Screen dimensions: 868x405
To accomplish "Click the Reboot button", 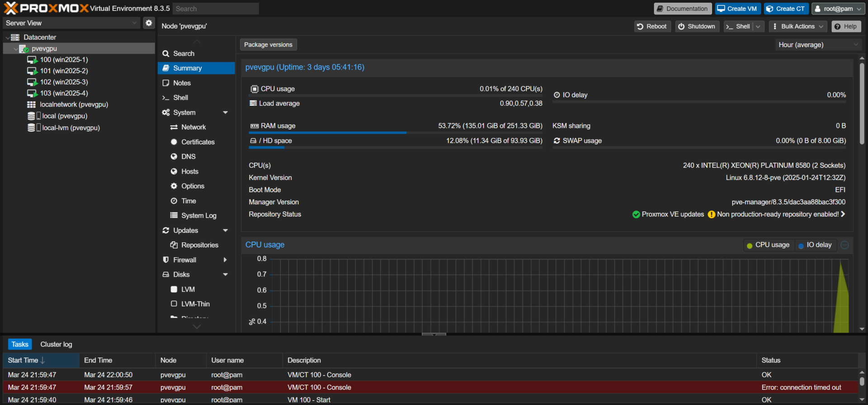I will (652, 27).
